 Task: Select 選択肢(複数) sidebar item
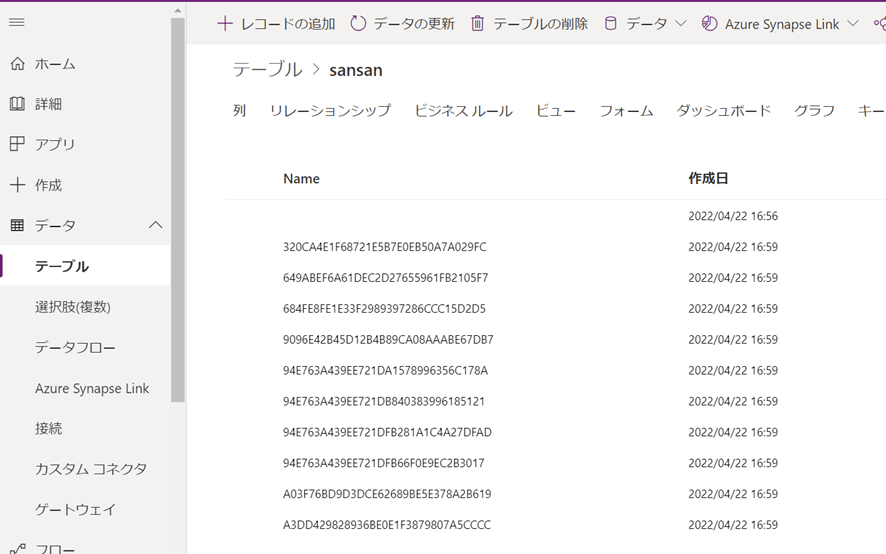[73, 307]
